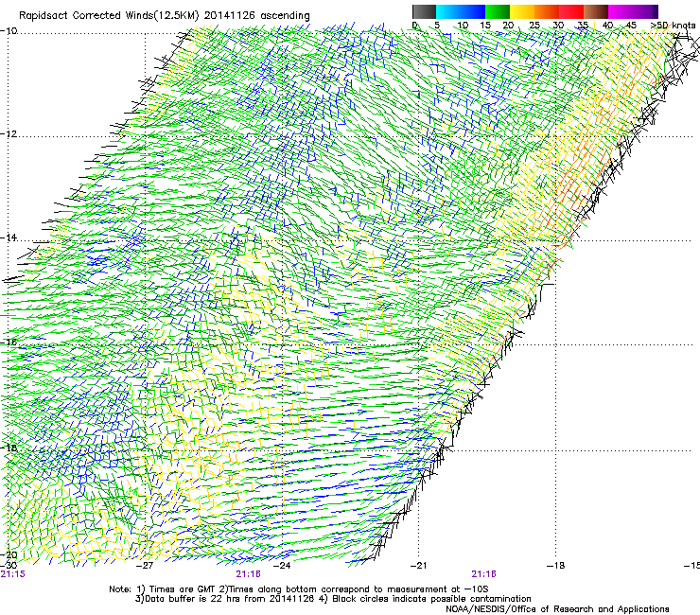Click the cyan 5-10 knots color swatch
This screenshot has width=700, height=615.
point(448,11)
